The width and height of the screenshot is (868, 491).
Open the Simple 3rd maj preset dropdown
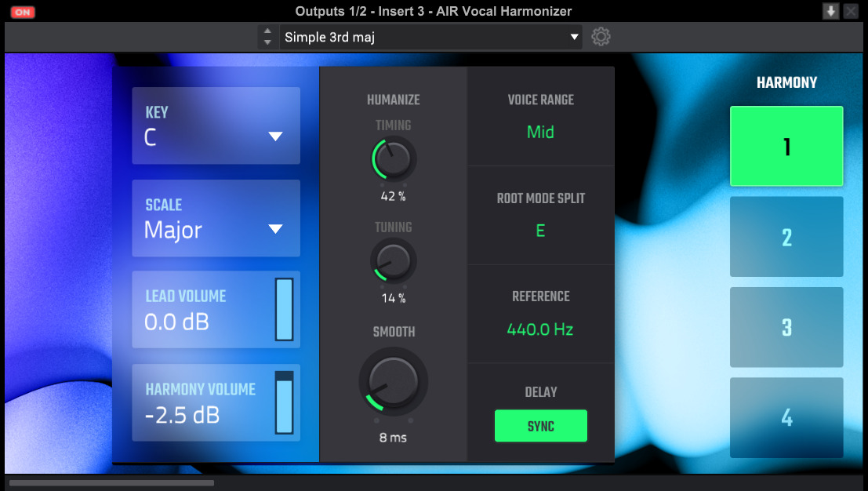tap(430, 37)
